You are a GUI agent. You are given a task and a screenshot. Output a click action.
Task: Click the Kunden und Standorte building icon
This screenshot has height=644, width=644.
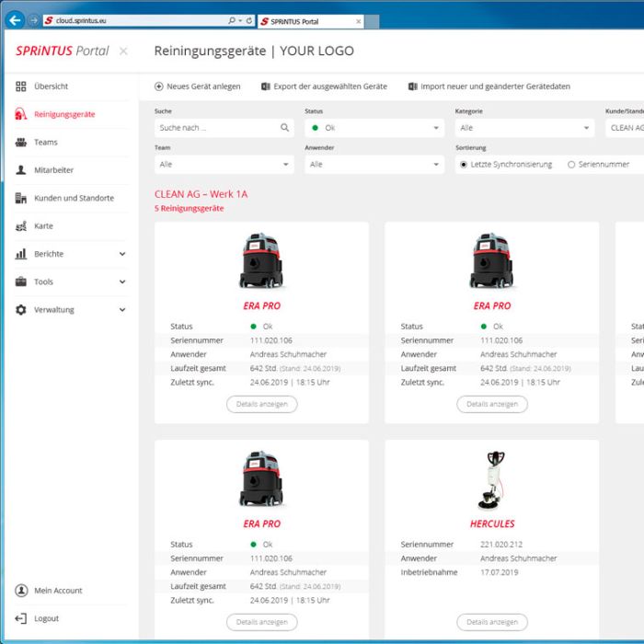point(20,198)
